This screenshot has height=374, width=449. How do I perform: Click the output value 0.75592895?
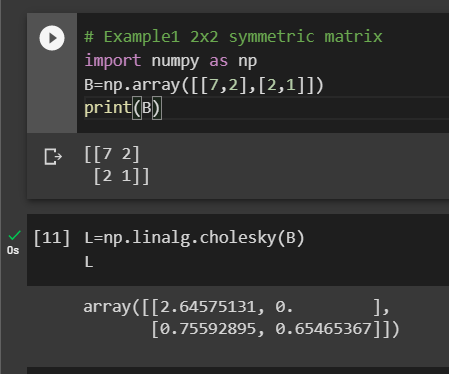point(208,329)
